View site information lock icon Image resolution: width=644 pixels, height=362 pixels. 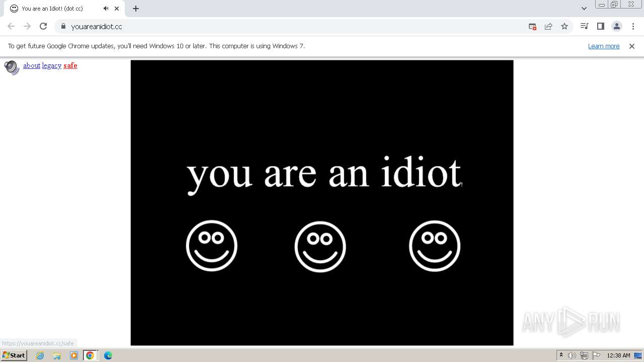[x=63, y=26]
